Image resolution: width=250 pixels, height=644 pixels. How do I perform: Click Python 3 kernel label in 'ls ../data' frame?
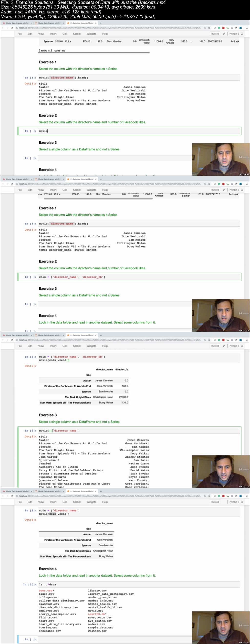(x=234, y=502)
